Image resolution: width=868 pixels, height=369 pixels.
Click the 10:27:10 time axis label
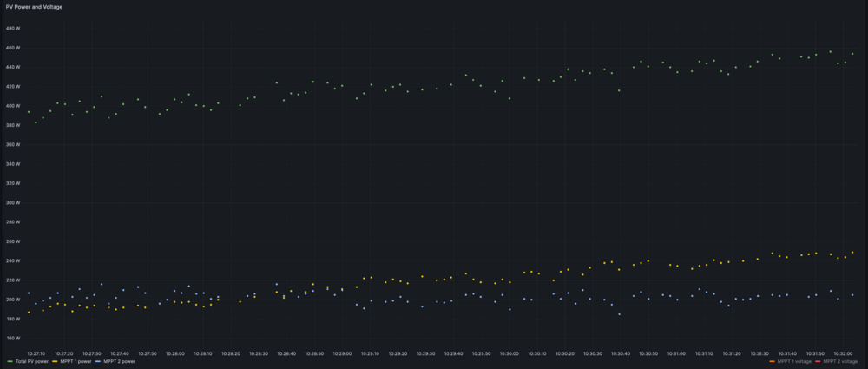36,353
